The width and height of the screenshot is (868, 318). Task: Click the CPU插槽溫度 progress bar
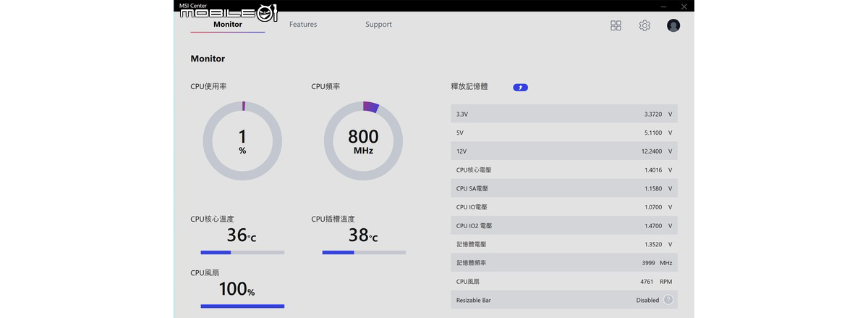[364, 253]
